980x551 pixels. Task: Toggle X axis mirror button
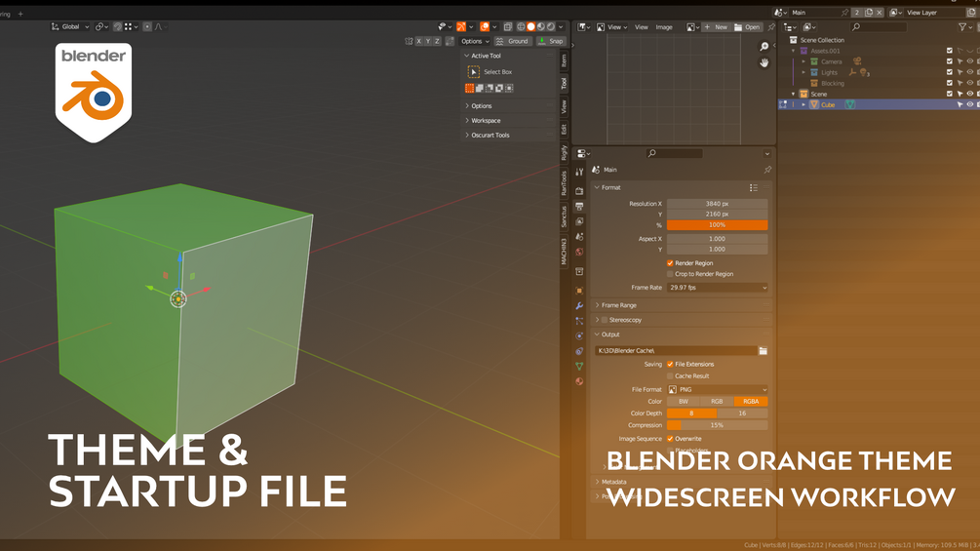coord(418,41)
